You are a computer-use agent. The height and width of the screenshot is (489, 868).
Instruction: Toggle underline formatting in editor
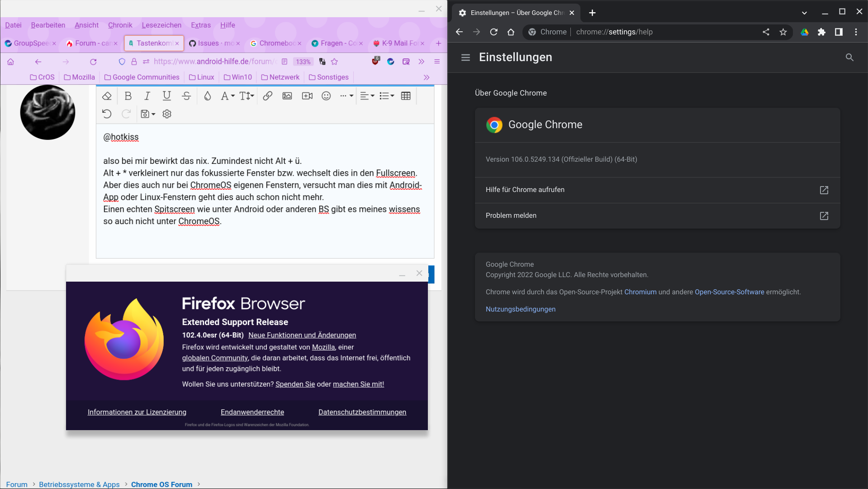tap(166, 96)
